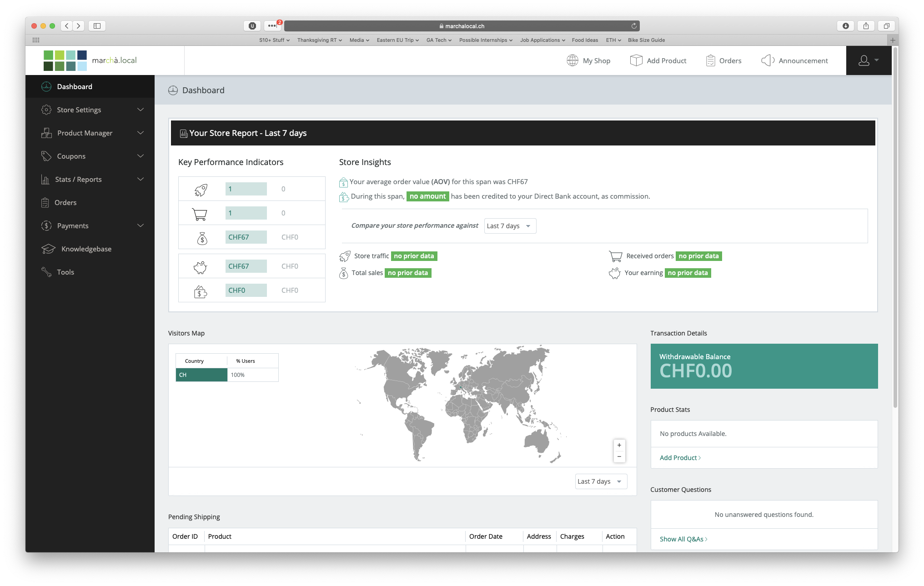Open the Payments sidebar menu item

73,225
